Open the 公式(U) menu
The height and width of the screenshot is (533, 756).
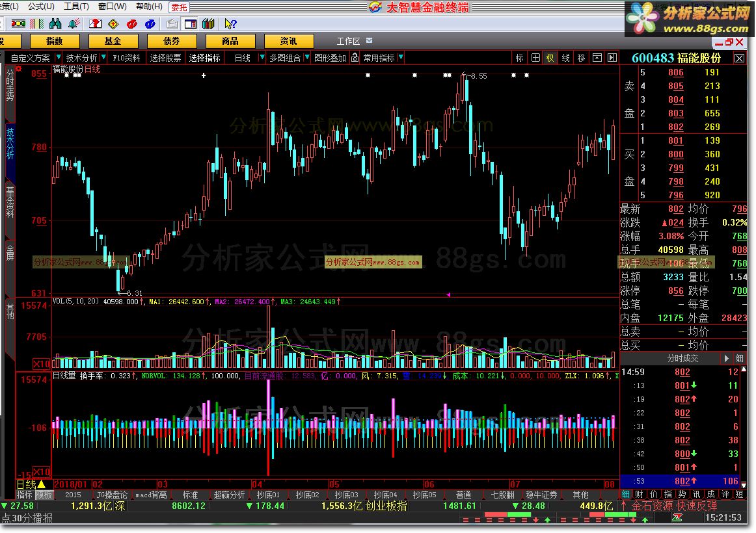tap(41, 6)
